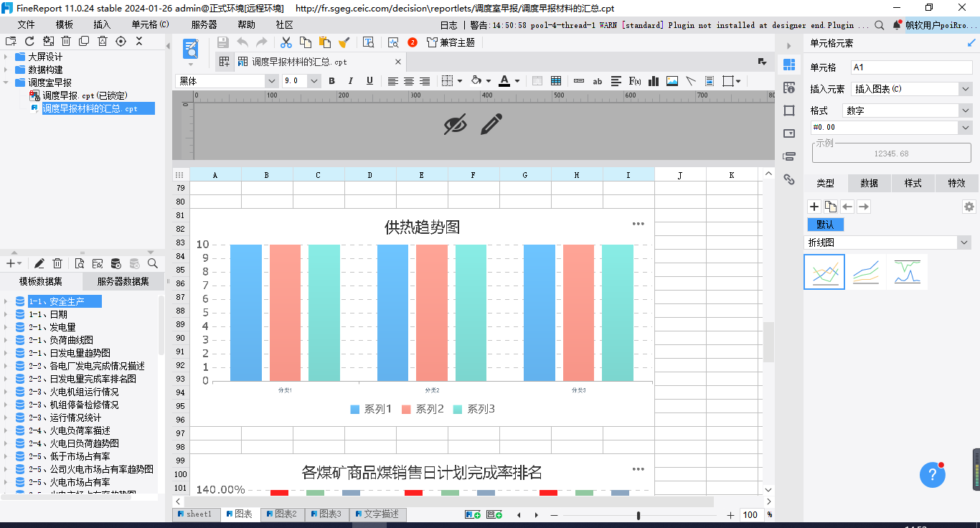Viewport: 980px width, 528px height.
Task: Switch to the 样式 tab in chart panel
Action: coord(913,183)
